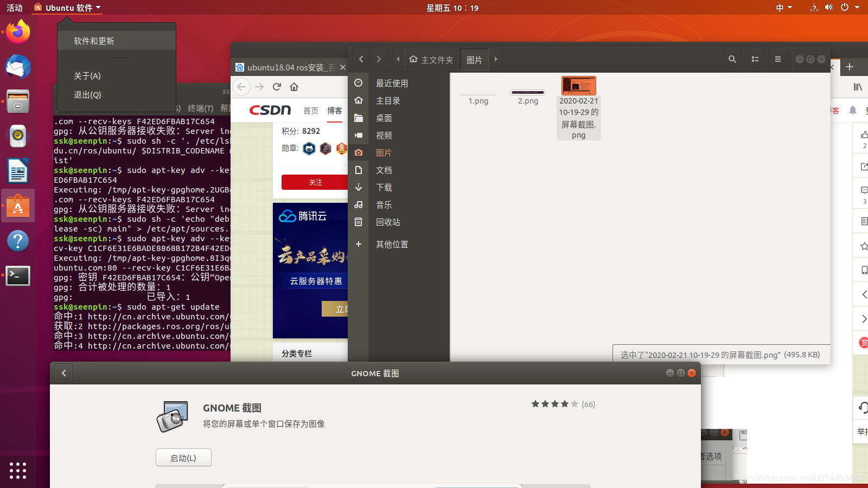868x488 pixels.
Task: Click the 腾讯云 advertisement banner
Action: 310,270
